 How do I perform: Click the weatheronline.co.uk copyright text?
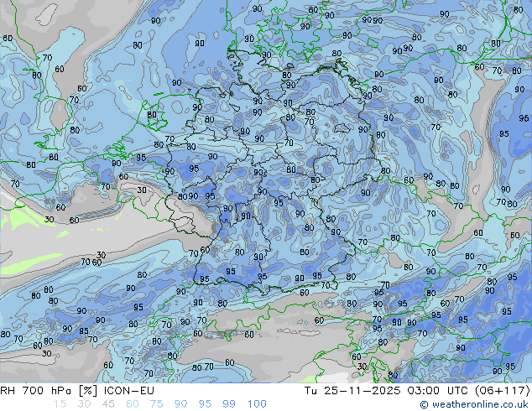[x=475, y=404]
